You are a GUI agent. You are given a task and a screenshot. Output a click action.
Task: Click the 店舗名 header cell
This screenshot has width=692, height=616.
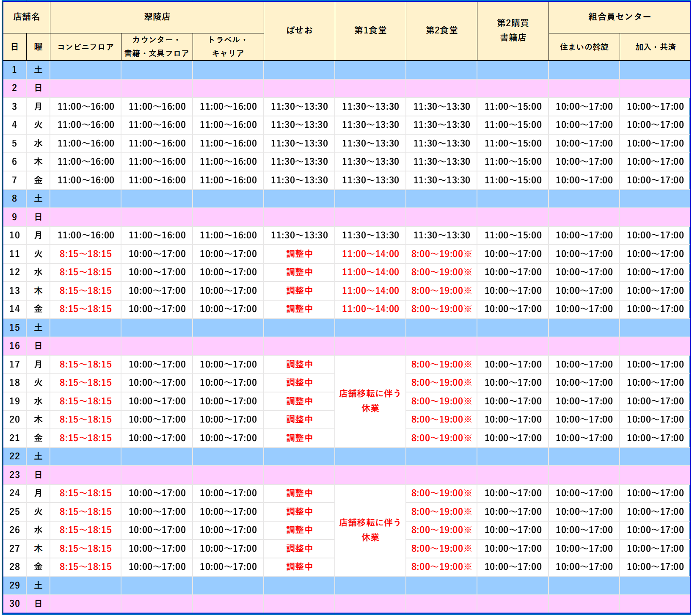pos(26,17)
